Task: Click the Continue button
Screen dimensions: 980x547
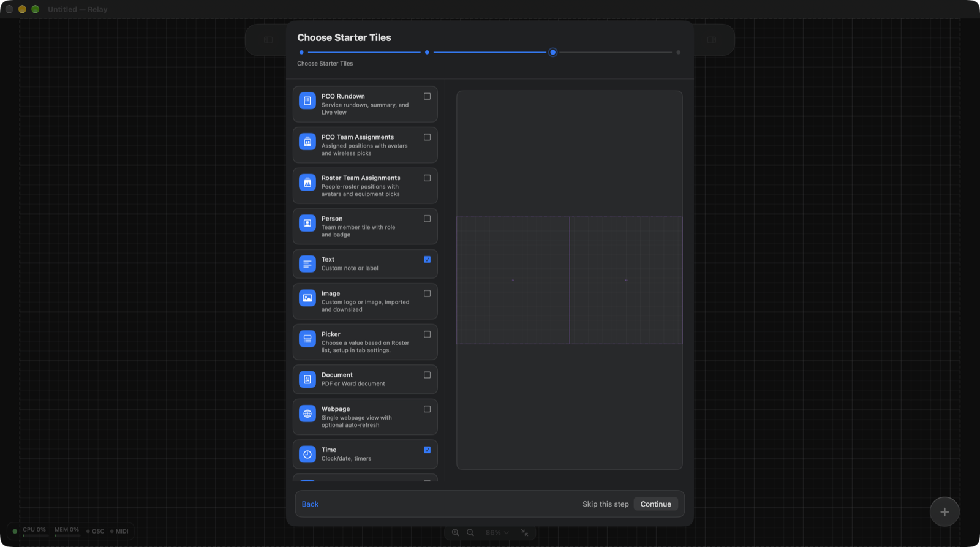Action: (x=656, y=504)
